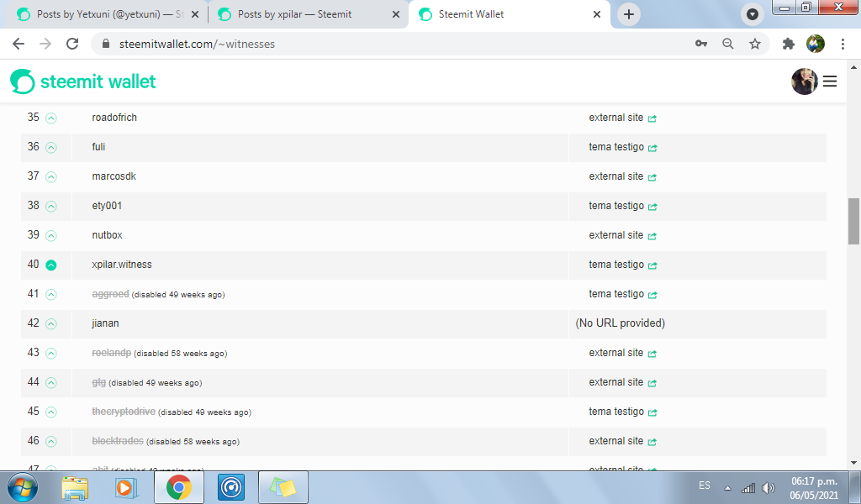Screen dimensions: 861x504
Task: Click witness name marcosdk
Action: 114,176
